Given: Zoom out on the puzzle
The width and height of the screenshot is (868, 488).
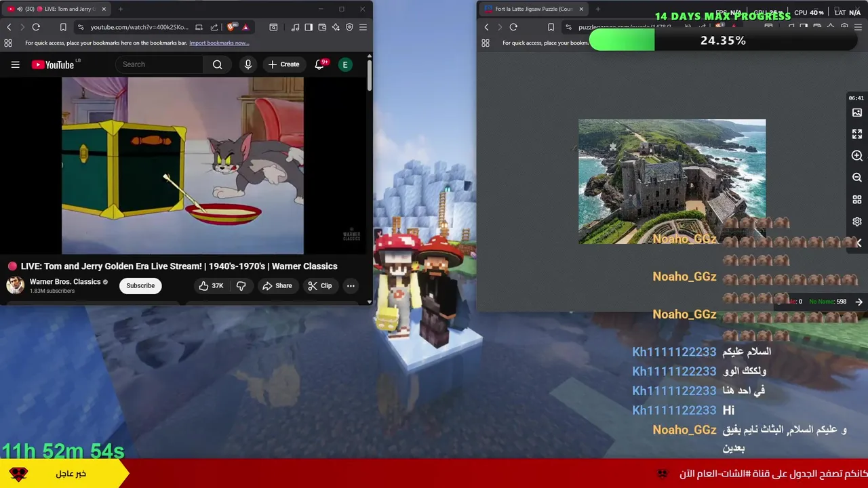Looking at the screenshot, I should point(857,178).
